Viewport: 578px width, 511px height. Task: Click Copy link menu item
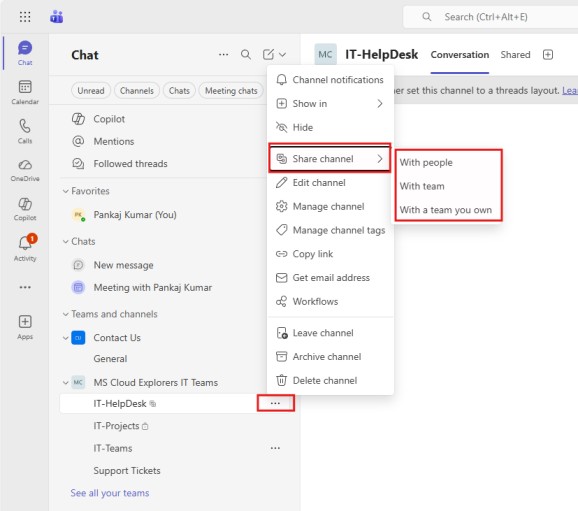(330, 254)
